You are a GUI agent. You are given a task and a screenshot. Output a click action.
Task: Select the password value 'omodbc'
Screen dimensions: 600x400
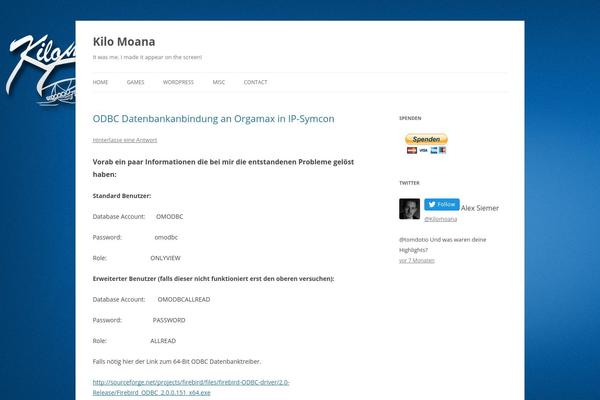(x=166, y=237)
